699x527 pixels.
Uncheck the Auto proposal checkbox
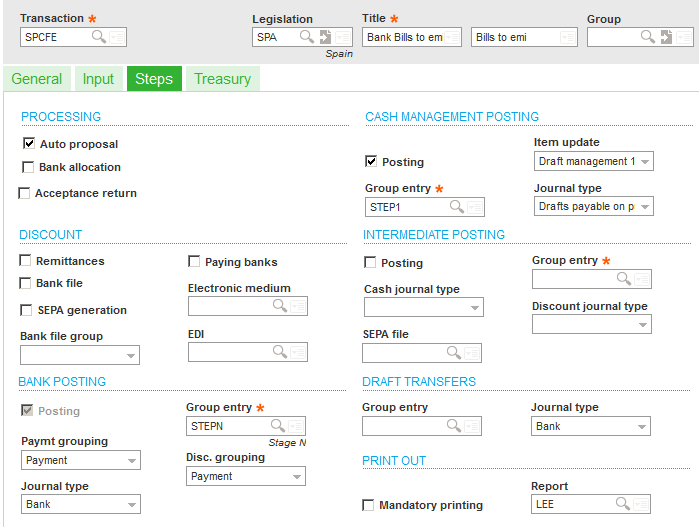pos(29,144)
